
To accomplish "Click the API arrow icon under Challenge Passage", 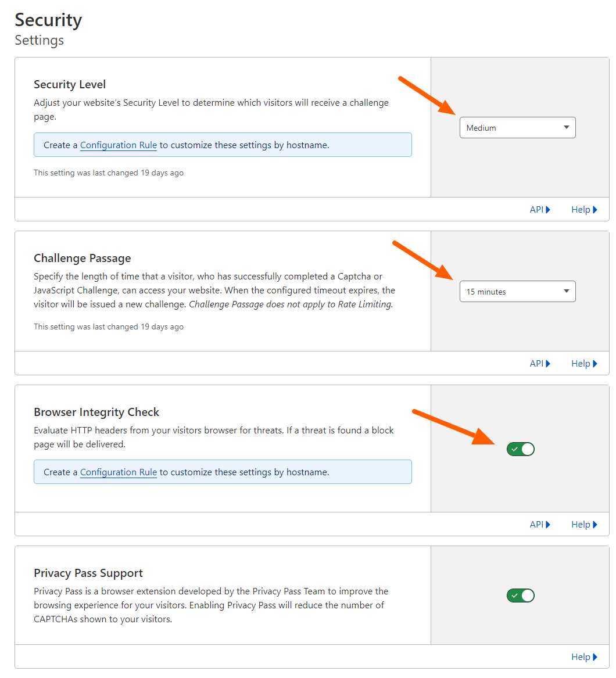I will (x=548, y=363).
